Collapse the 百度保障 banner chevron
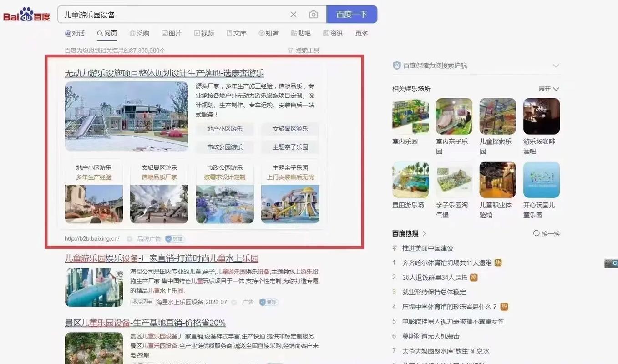618x364 pixels. [x=556, y=65]
